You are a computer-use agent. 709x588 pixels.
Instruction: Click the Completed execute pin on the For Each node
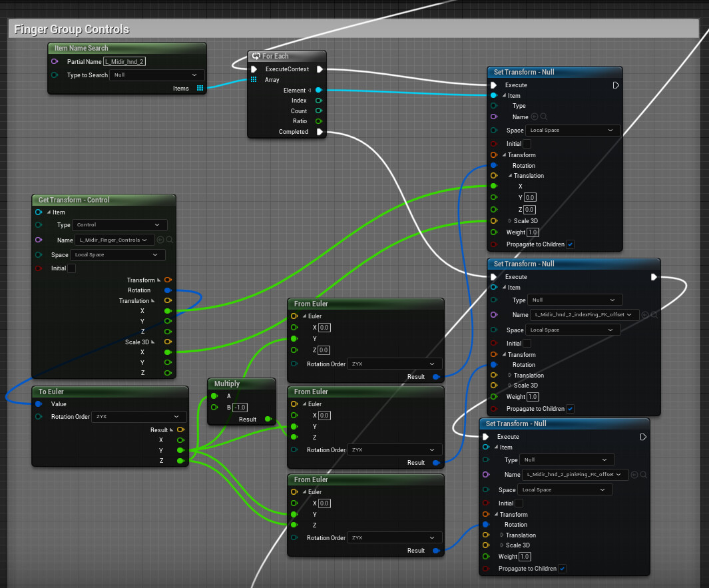pos(320,131)
